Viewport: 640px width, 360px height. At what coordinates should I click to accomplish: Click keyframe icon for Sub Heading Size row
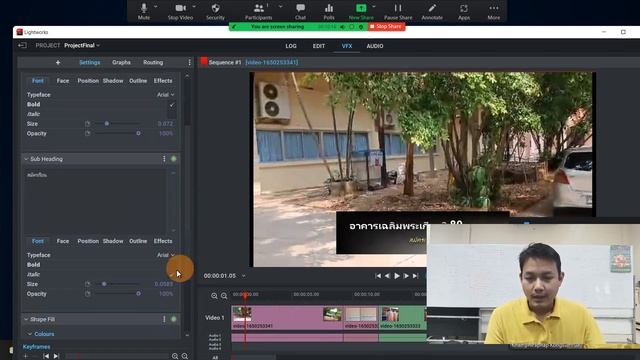point(87,284)
